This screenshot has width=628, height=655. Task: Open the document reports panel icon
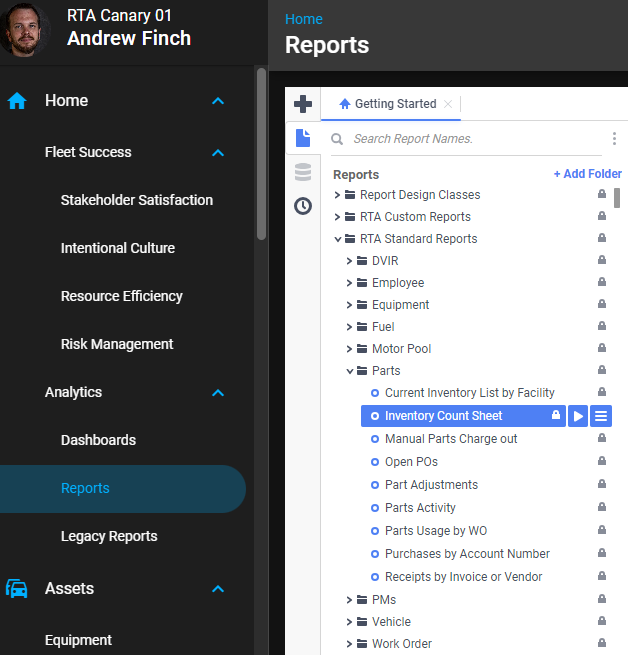pyautogui.click(x=302, y=138)
